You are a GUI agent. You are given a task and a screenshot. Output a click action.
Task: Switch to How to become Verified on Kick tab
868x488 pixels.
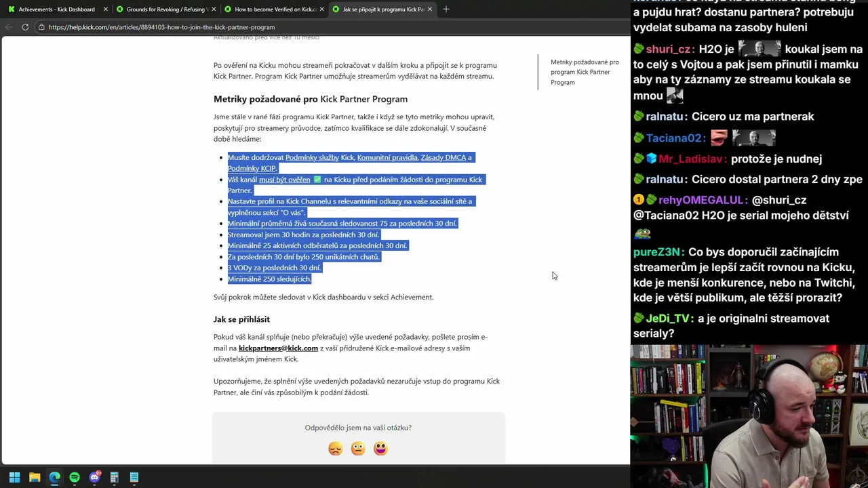273,9
